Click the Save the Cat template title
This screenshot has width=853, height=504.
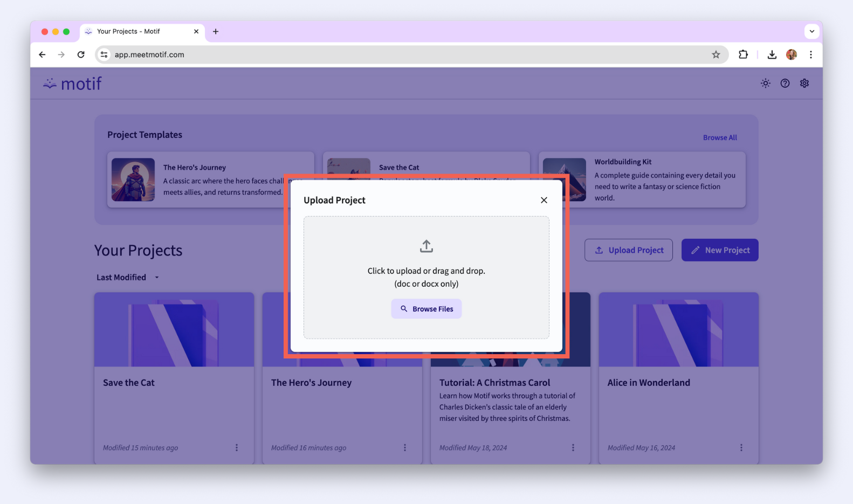[x=398, y=167]
